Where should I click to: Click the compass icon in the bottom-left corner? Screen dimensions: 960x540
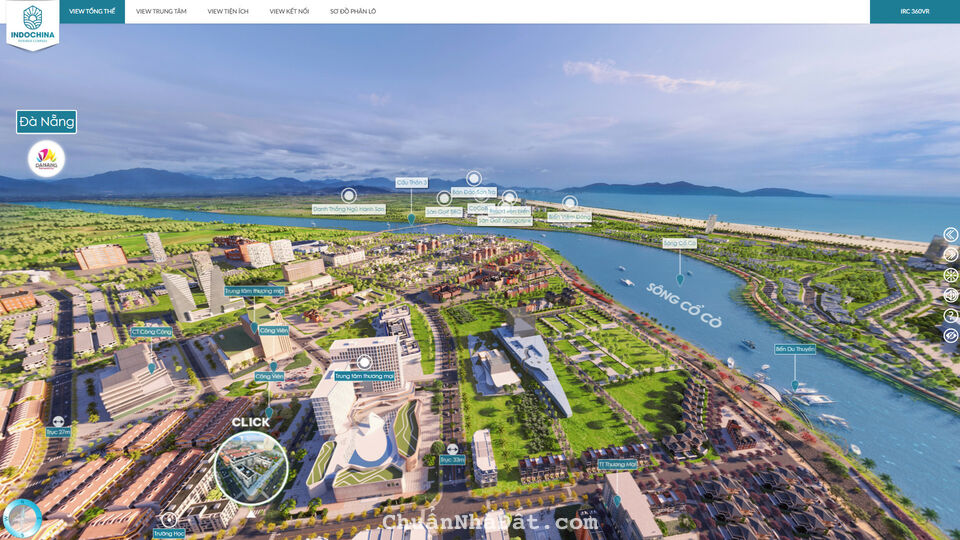click(x=22, y=518)
